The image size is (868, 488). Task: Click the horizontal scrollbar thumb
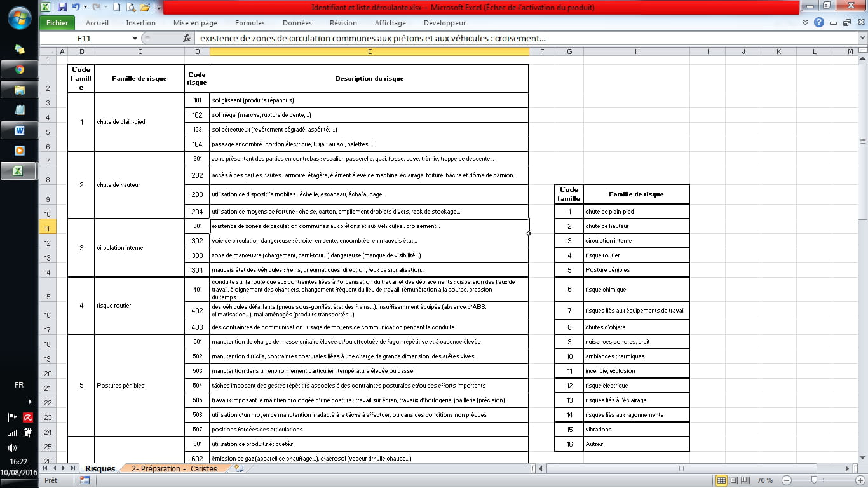[681, 468]
